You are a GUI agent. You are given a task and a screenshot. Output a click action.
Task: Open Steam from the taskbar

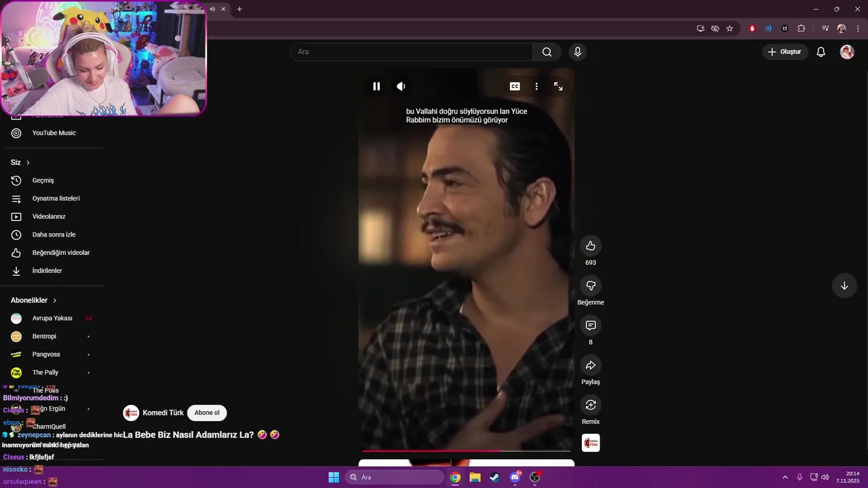[495, 477]
